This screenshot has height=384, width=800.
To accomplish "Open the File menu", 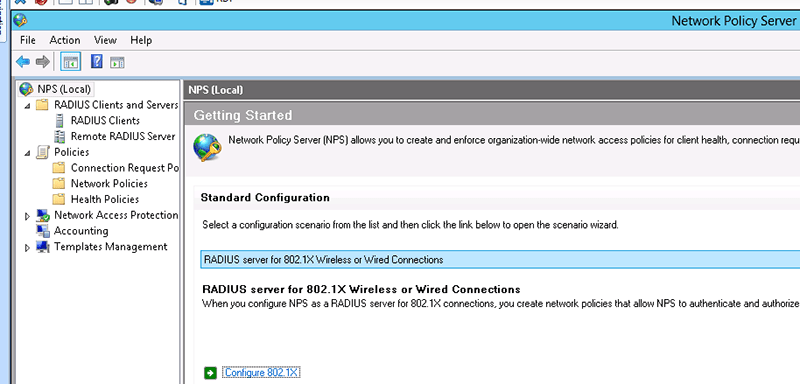I will (28, 40).
